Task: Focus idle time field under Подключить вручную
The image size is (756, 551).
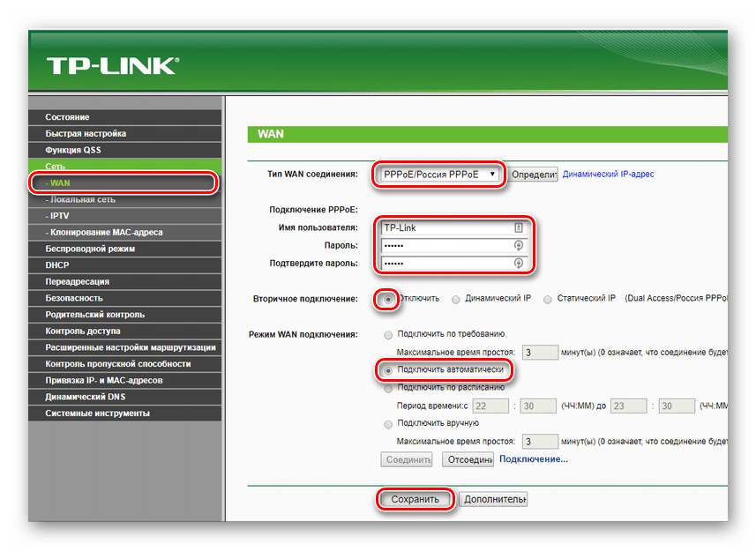Action: click(x=540, y=442)
